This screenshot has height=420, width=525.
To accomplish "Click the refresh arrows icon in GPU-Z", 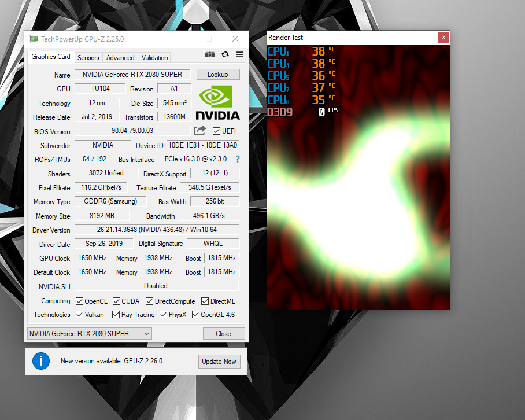I will (225, 54).
